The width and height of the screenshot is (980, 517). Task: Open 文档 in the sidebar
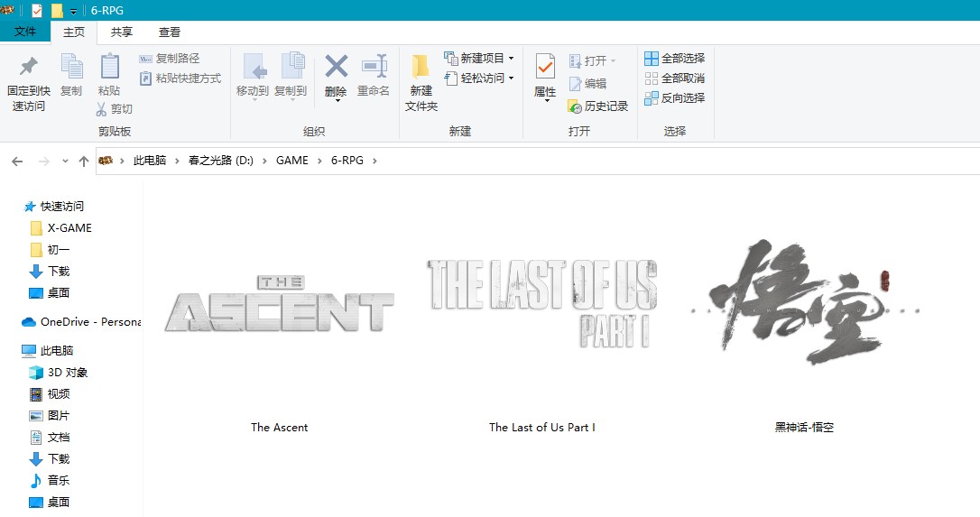pyautogui.click(x=50, y=437)
